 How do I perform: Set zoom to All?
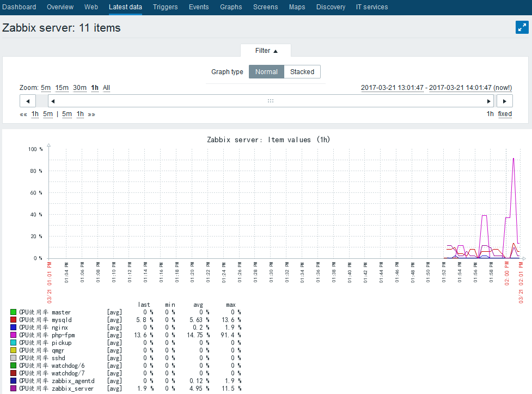point(106,88)
